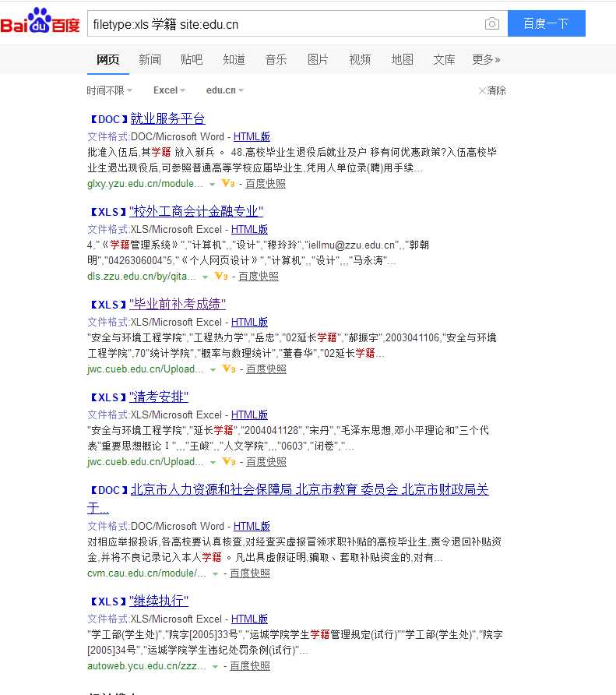The image size is (616, 695).
Task: Click the 清除 filter X icon
Action: point(482,91)
